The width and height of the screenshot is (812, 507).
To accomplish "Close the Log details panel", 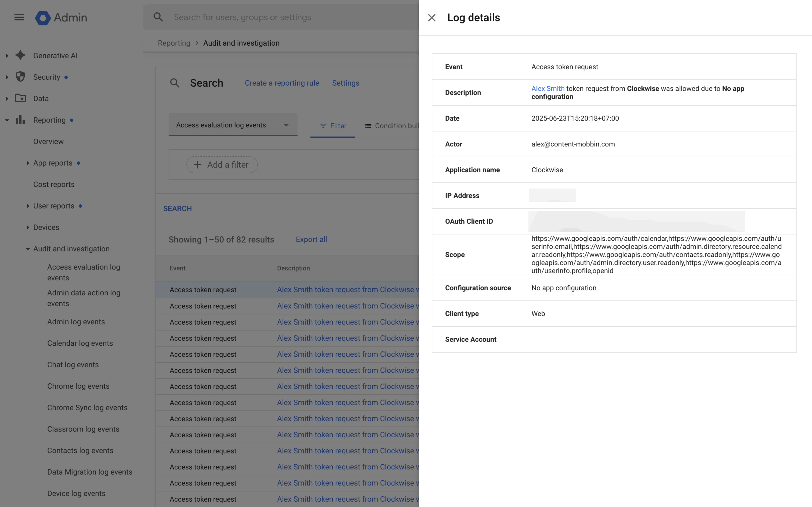I will coord(432,18).
